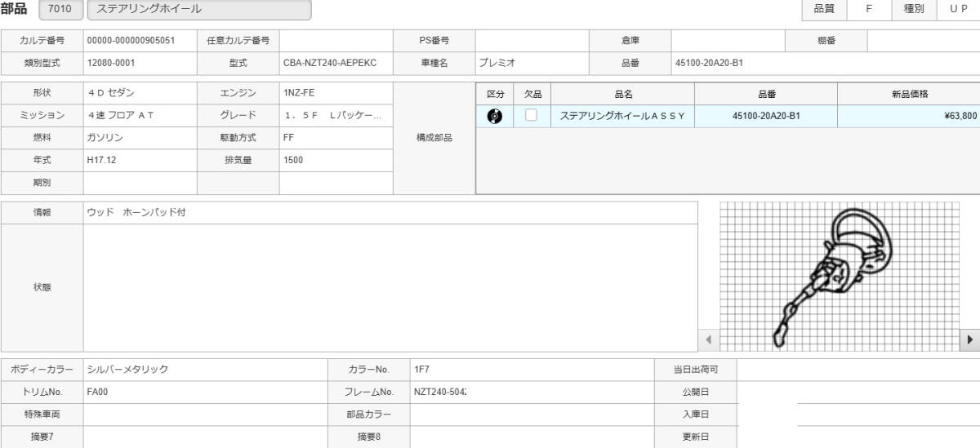
Task: Click the 新品価格 column header
Action: [909, 94]
